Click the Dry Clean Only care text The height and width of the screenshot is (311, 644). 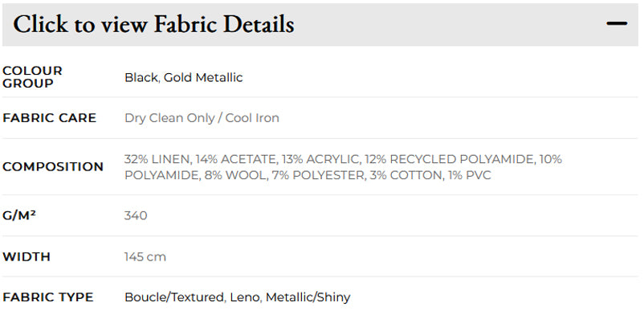pyautogui.click(x=169, y=118)
